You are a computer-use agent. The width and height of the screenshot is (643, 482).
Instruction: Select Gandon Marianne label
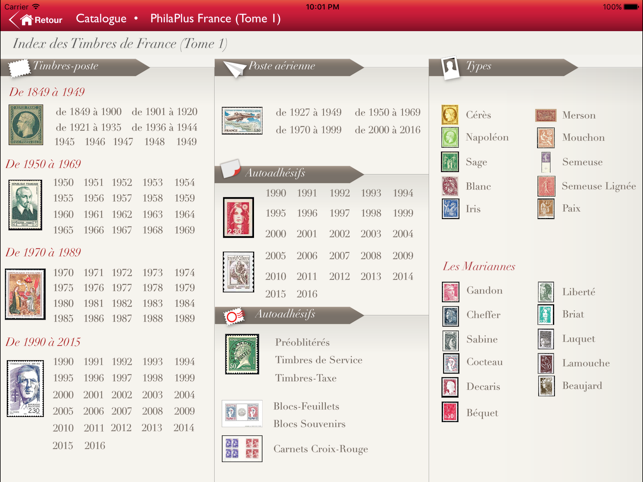point(484,290)
